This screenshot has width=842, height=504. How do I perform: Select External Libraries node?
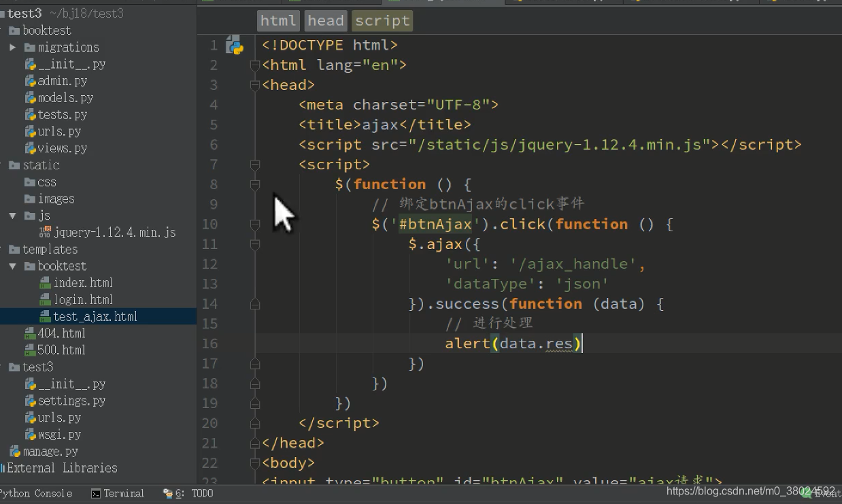click(62, 468)
